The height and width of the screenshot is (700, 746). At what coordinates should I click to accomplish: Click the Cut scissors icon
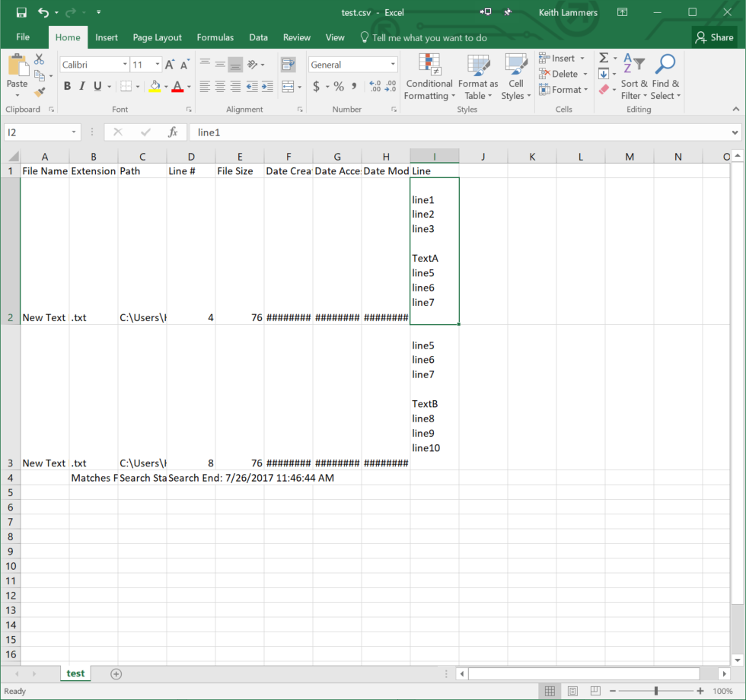[40, 59]
